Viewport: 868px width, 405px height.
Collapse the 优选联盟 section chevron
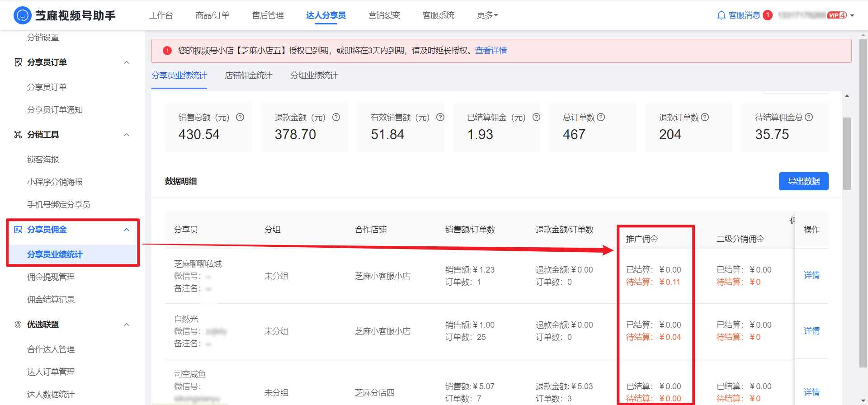pos(127,325)
